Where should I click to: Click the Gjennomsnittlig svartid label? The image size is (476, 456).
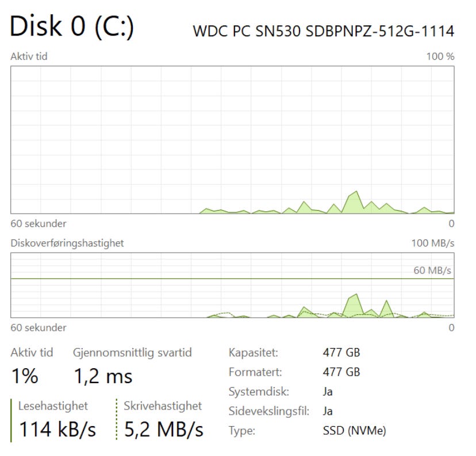[132, 352]
